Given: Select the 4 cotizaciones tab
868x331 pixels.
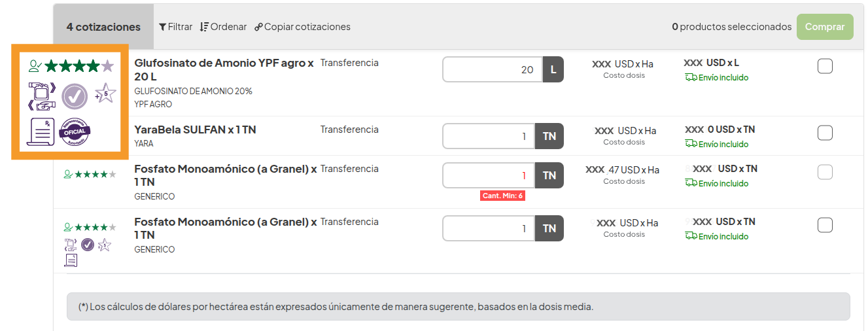Looking at the screenshot, I should 103,27.
